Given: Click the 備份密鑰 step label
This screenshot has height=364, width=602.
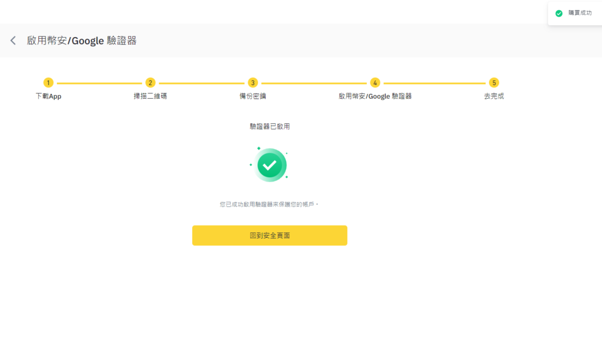Looking at the screenshot, I should pyautogui.click(x=252, y=96).
